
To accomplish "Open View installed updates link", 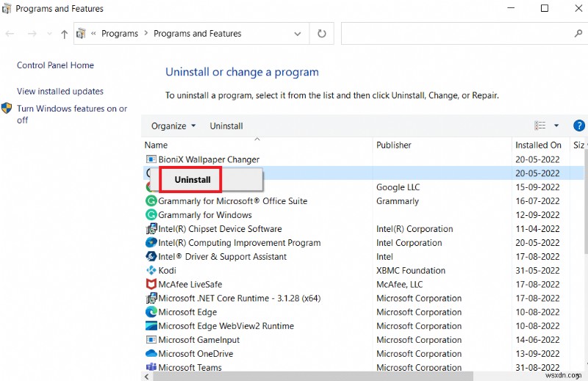I will 60,92.
